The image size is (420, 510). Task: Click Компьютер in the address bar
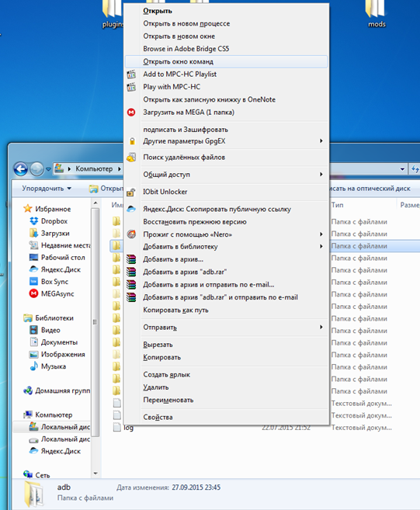click(94, 168)
